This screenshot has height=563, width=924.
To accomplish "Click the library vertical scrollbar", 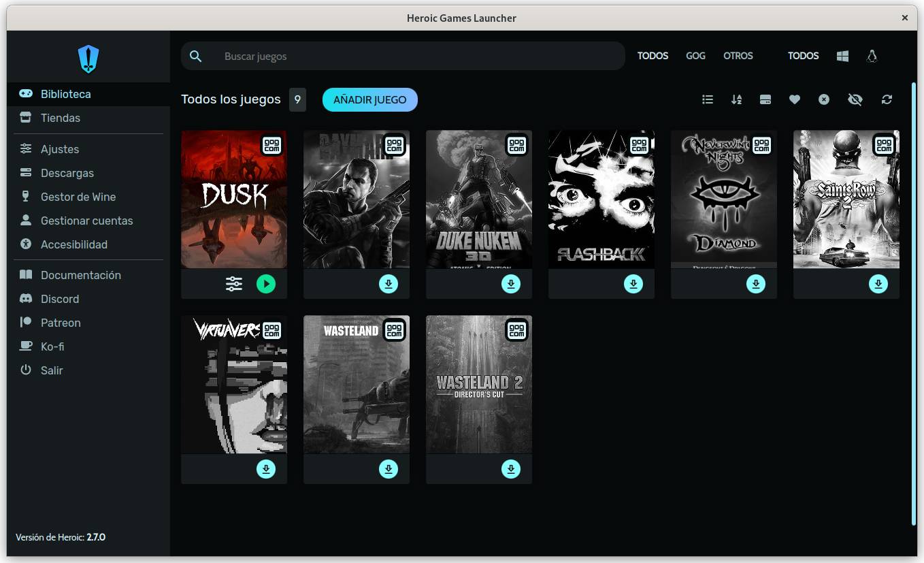I will [x=914, y=304].
